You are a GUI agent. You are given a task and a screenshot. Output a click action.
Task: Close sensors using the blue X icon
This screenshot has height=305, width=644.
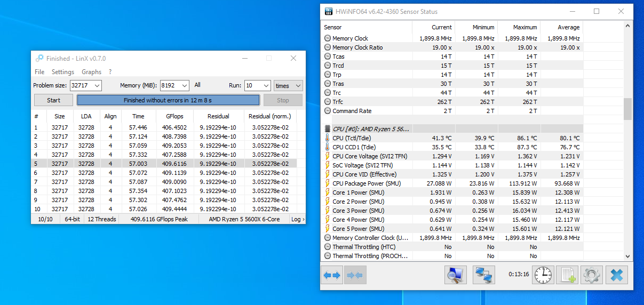click(616, 275)
